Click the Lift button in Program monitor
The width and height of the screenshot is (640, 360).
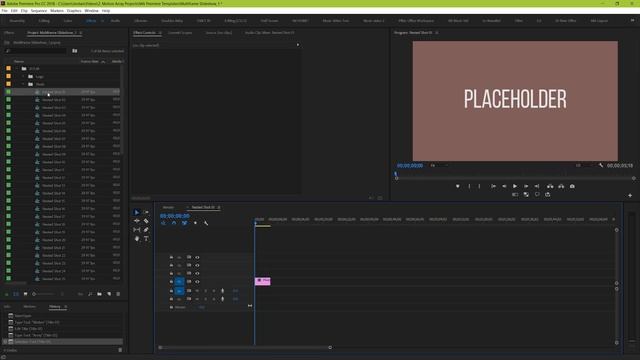[x=550, y=187]
